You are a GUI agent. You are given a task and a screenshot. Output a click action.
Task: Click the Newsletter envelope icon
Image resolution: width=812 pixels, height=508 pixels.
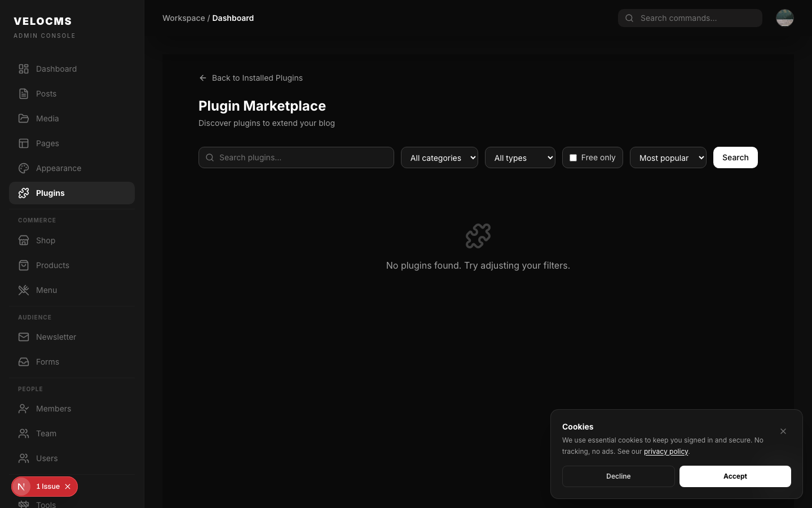point(23,337)
